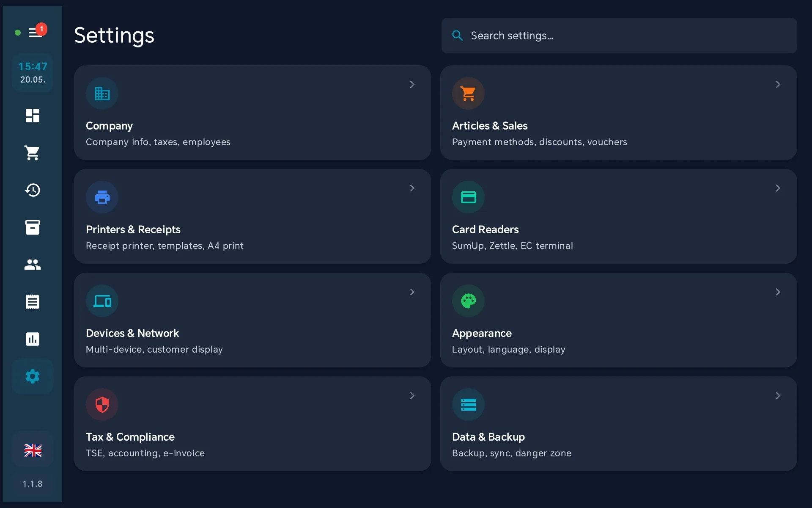This screenshot has height=508, width=812.
Task: Expand the Devices & Network card chevron
Action: point(412,292)
